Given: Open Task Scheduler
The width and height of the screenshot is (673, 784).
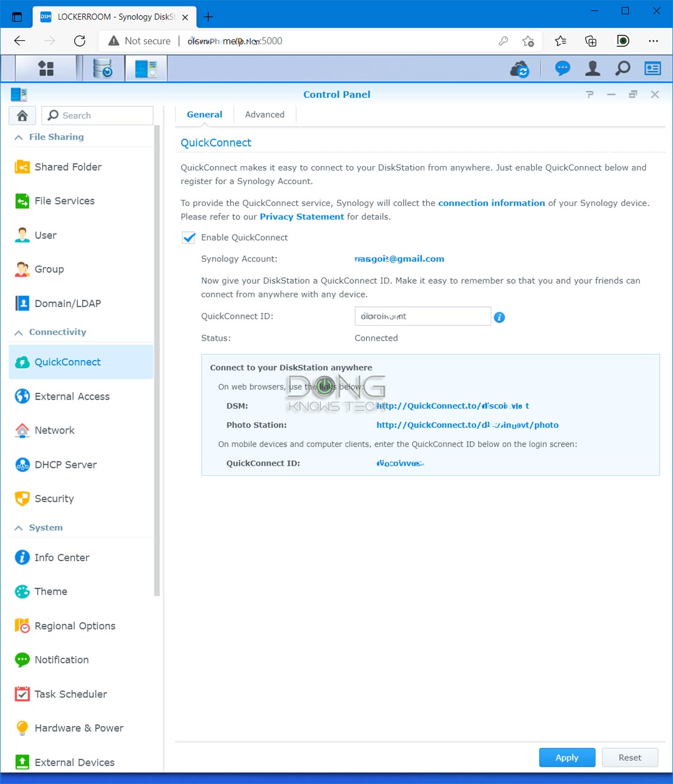Looking at the screenshot, I should (x=81, y=694).
